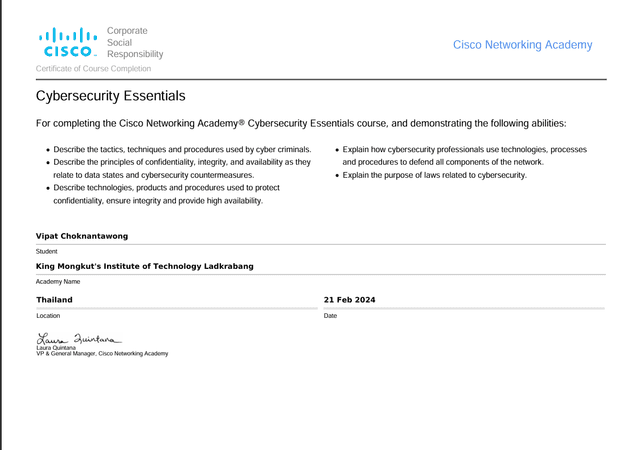The height and width of the screenshot is (450, 640).
Task: Click the bullet about cyber criminals' tactics
Action: click(x=182, y=149)
